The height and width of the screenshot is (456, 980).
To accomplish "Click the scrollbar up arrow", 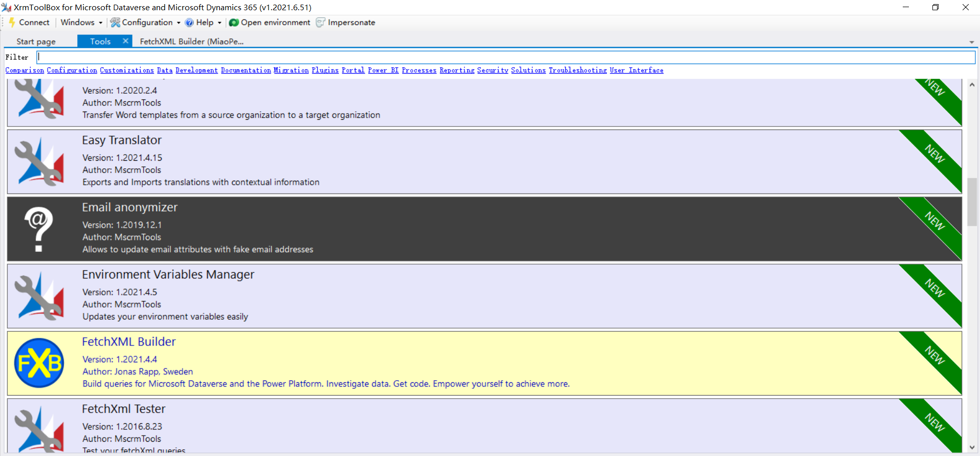I will click(972, 84).
